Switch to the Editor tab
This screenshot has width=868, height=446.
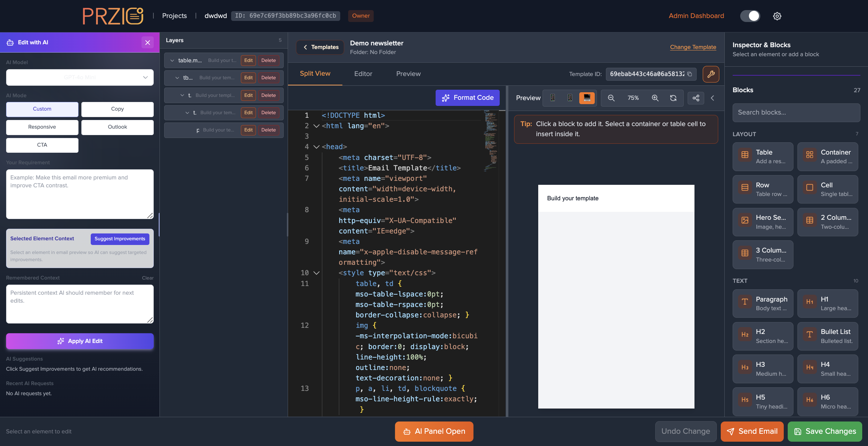pyautogui.click(x=363, y=74)
